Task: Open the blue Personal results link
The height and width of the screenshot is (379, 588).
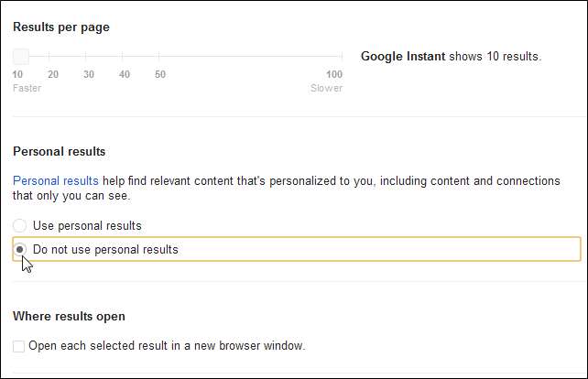Action: [55, 181]
